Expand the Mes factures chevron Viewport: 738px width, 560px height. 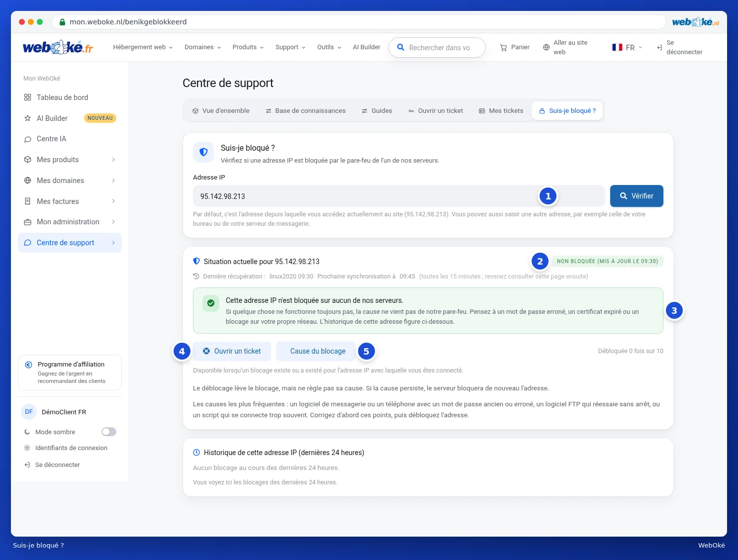click(x=113, y=201)
